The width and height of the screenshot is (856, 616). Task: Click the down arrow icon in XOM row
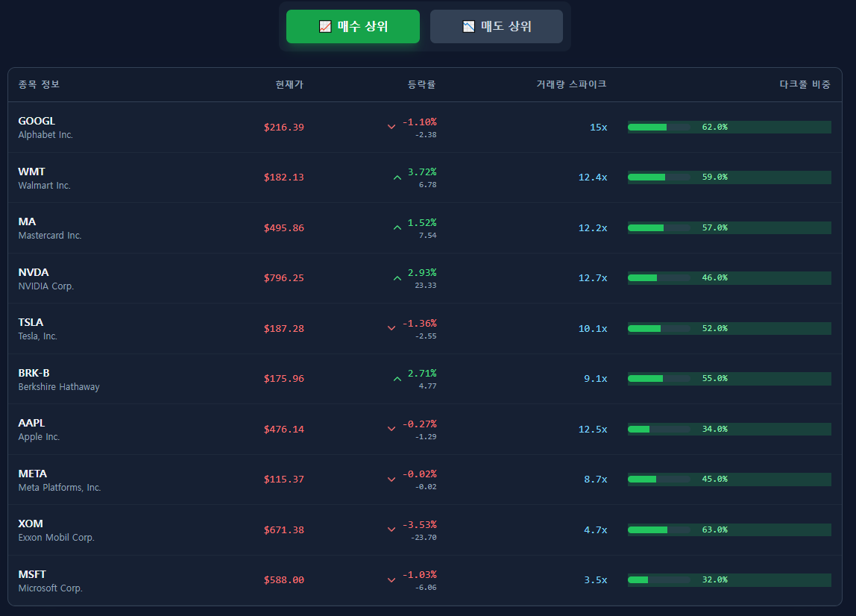(x=391, y=529)
